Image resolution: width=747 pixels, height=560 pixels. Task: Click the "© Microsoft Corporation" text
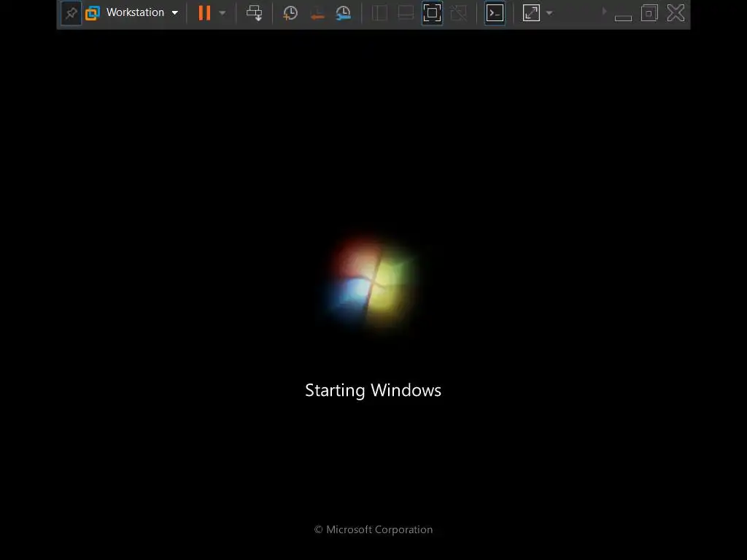(x=373, y=529)
